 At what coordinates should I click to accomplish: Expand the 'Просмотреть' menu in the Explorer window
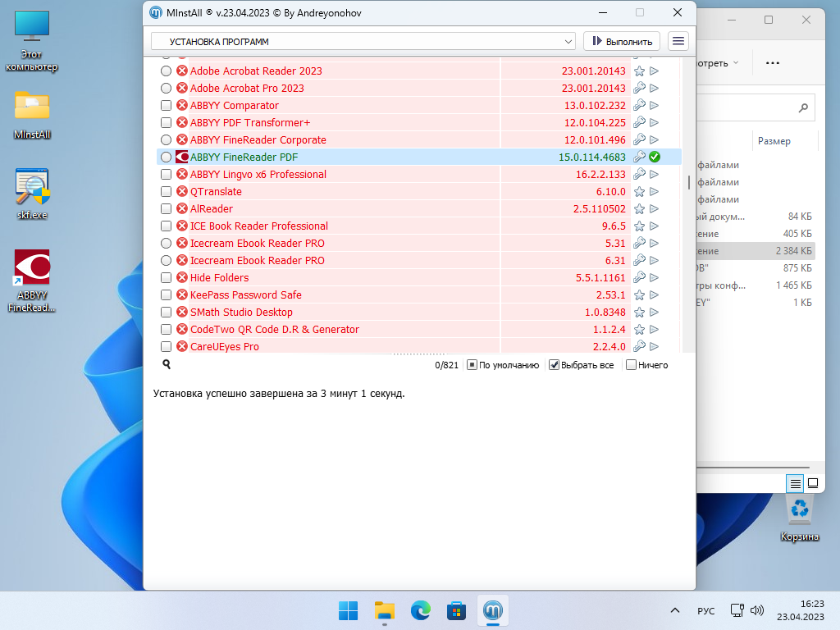coord(718,63)
